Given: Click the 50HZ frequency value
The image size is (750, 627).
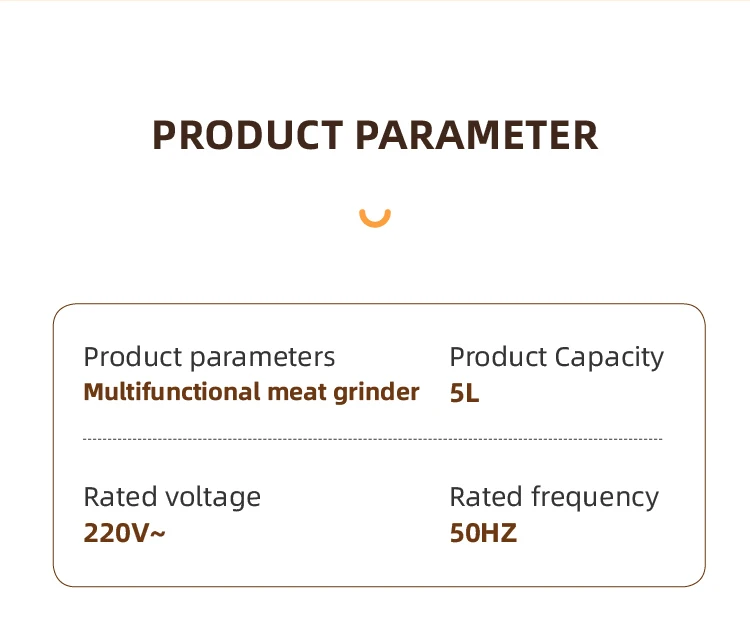Looking at the screenshot, I should (483, 533).
